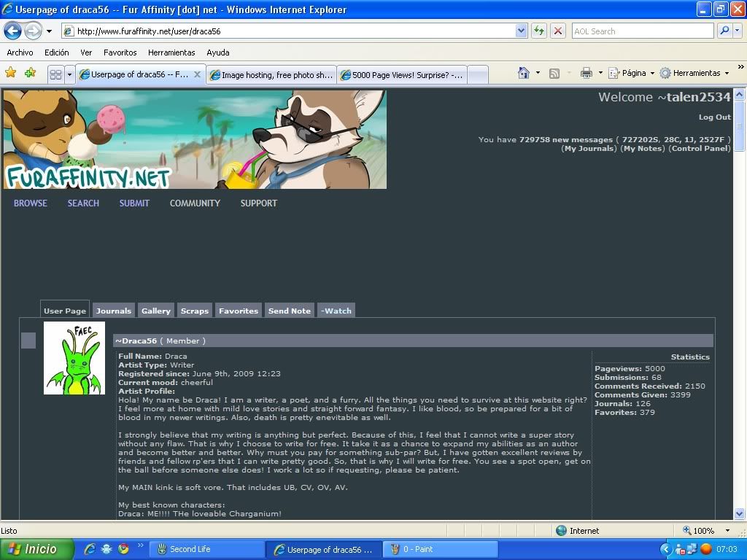Open the Quick Tabs grid icon
747x560 pixels.
(x=55, y=74)
